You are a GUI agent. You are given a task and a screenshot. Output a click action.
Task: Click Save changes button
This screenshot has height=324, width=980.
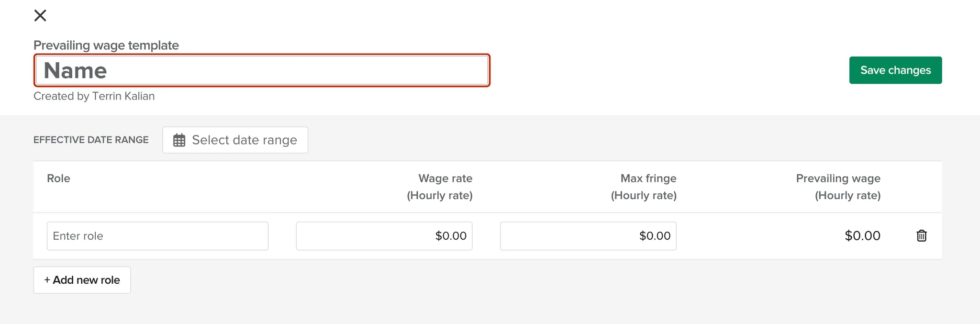tap(895, 70)
